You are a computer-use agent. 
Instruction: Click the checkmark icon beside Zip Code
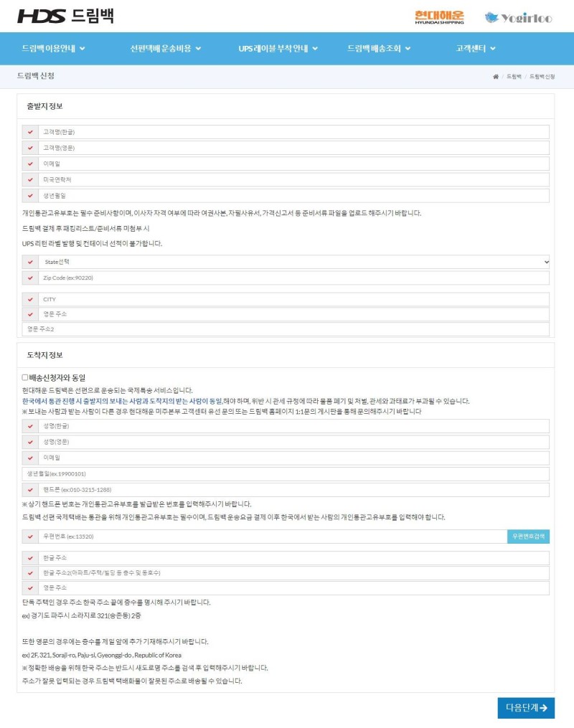point(30,278)
